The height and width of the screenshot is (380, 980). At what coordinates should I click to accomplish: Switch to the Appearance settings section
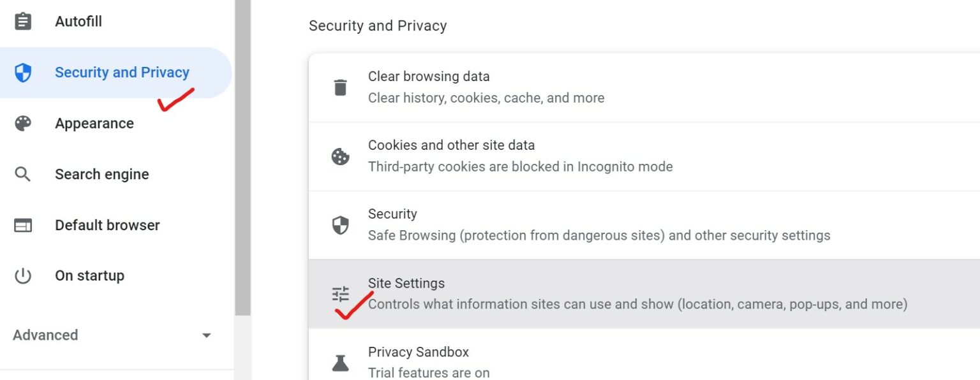94,122
